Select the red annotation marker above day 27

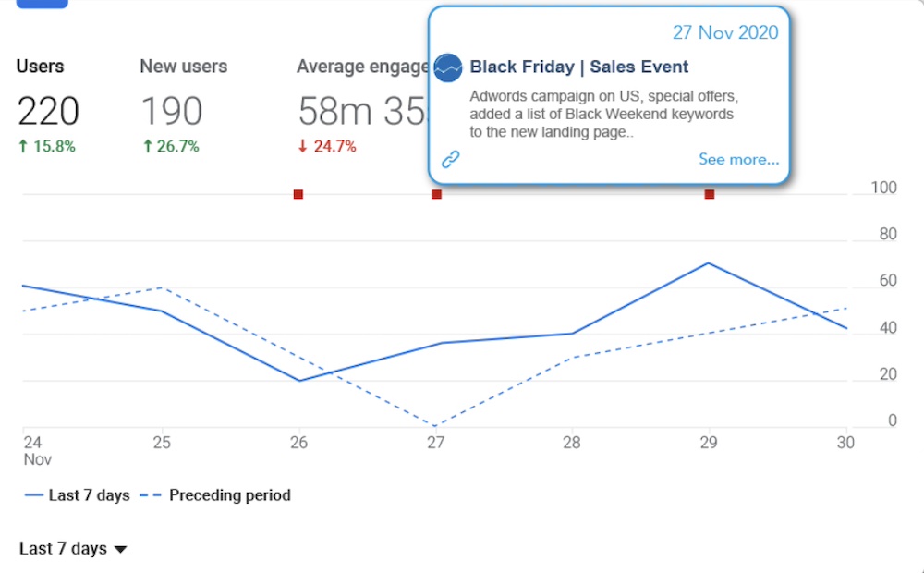437,194
